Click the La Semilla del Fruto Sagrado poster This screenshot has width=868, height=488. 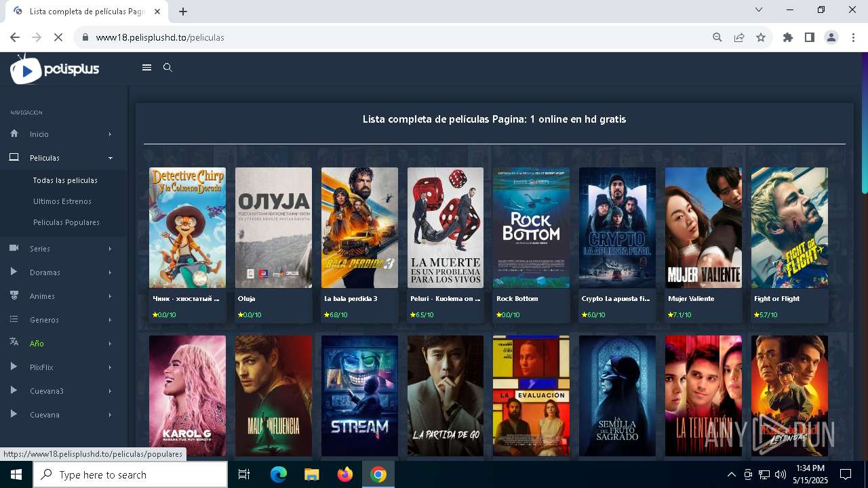pos(617,396)
